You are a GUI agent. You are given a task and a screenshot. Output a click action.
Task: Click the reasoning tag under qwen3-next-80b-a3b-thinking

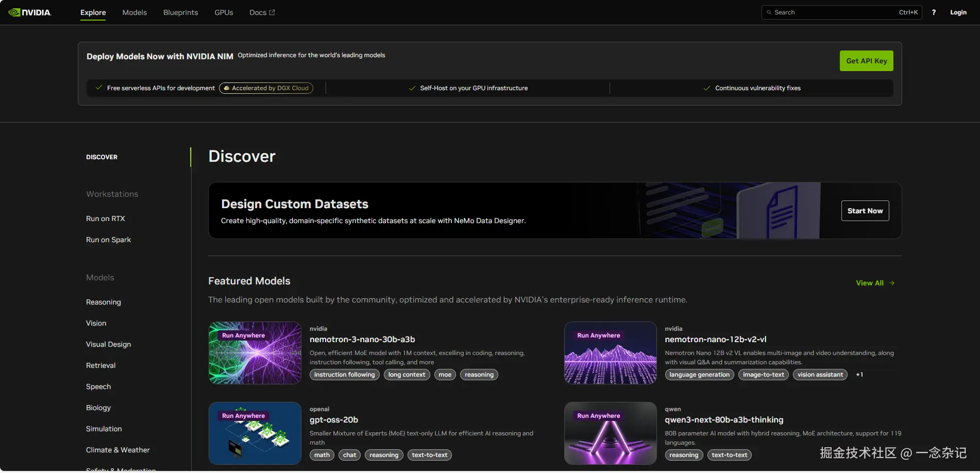[684, 455]
